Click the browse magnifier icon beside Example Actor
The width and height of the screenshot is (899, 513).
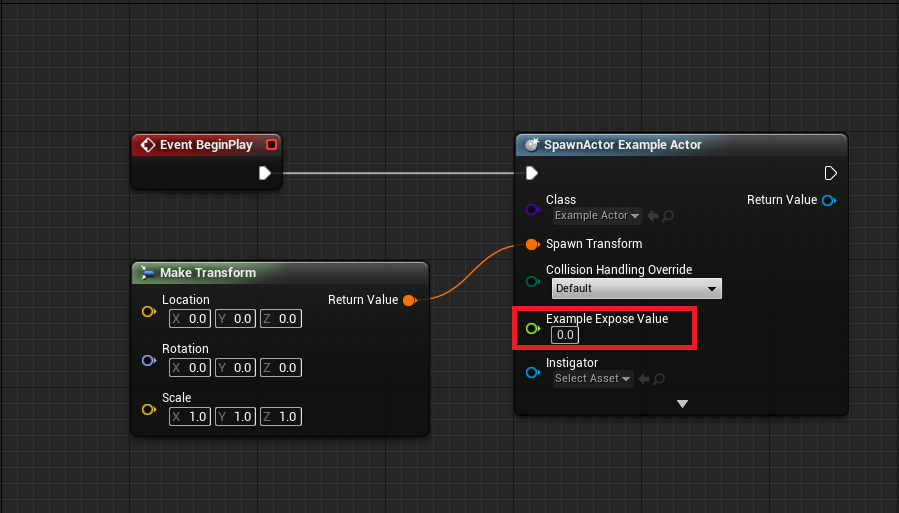[x=668, y=216]
